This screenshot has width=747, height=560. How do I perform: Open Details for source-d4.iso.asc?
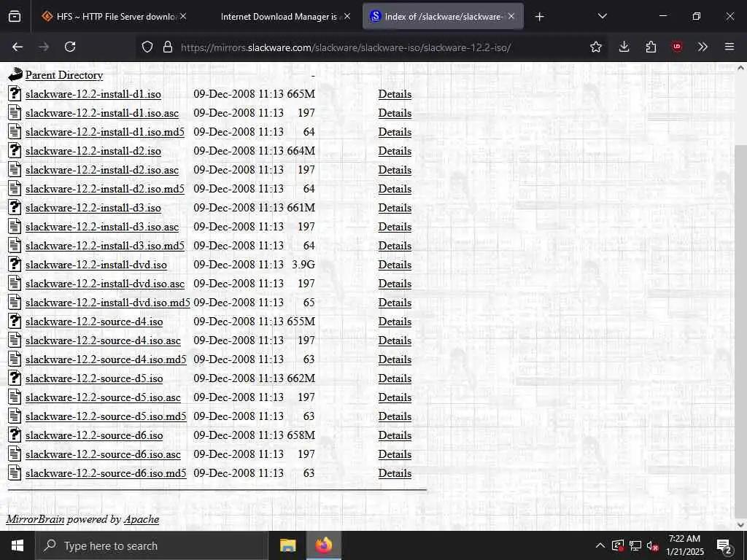tap(395, 341)
